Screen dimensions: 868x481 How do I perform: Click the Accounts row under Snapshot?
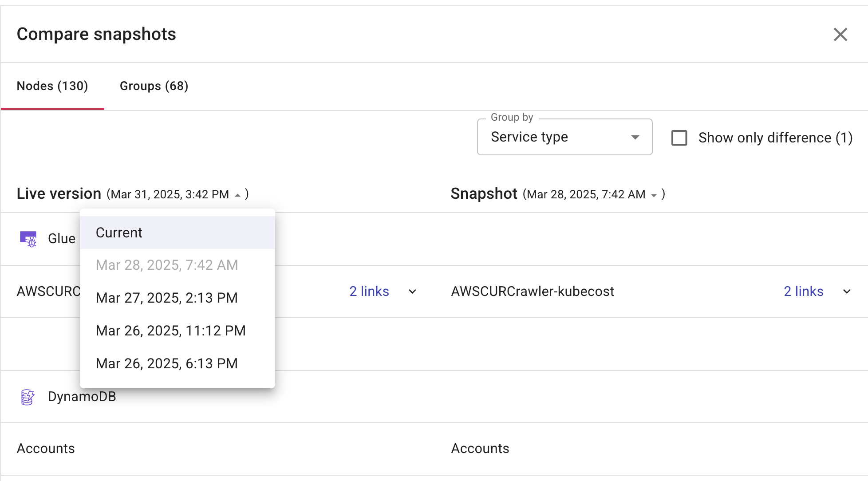tap(480, 449)
